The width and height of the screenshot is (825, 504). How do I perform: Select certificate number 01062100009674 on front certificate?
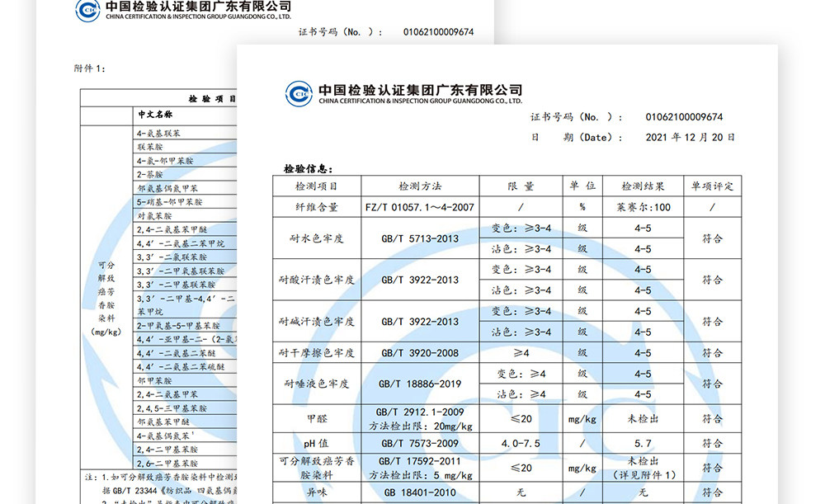pyautogui.click(x=684, y=117)
